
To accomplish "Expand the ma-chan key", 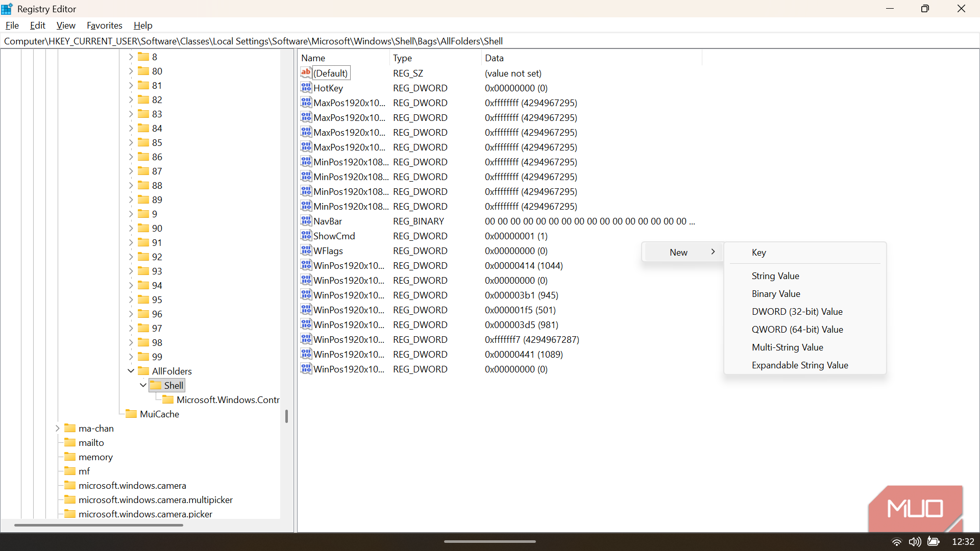I will tap(57, 428).
